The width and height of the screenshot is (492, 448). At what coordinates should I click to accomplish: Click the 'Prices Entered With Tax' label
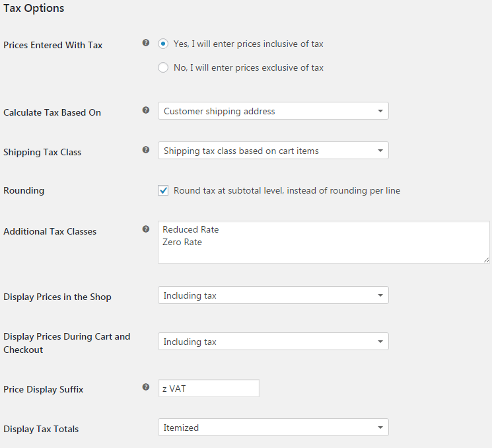click(53, 45)
